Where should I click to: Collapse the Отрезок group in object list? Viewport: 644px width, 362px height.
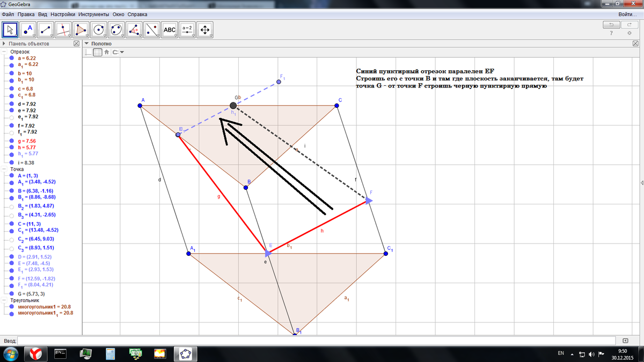4,51
